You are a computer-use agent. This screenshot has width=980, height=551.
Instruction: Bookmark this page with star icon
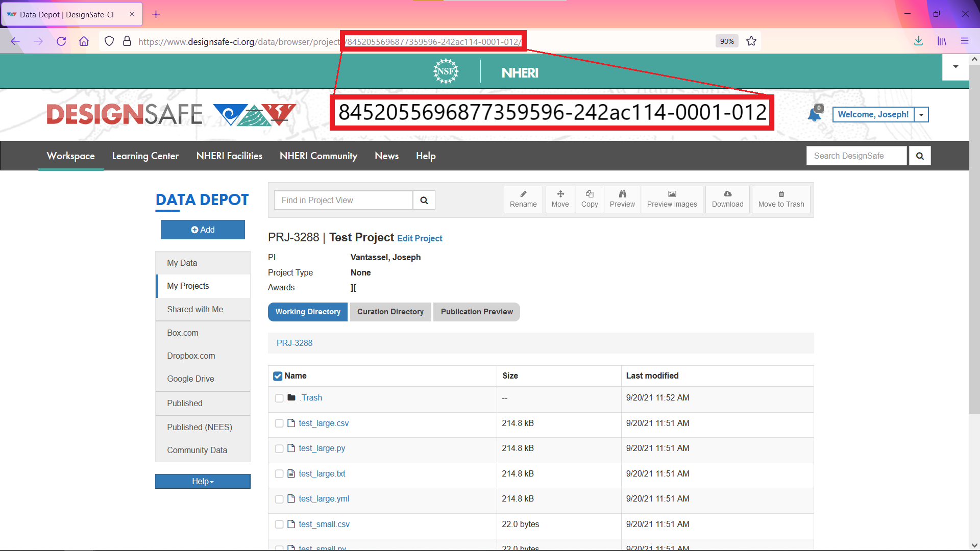[x=751, y=41]
